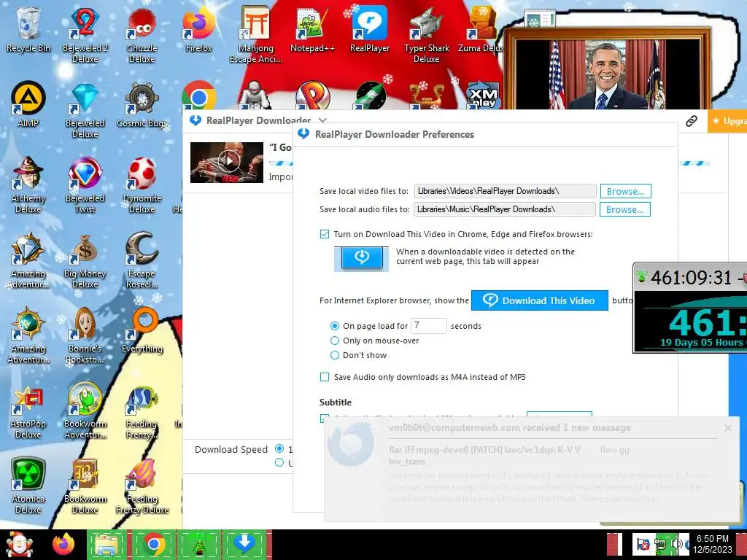
Task: Select the second Download Speed radio option
Action: click(279, 462)
